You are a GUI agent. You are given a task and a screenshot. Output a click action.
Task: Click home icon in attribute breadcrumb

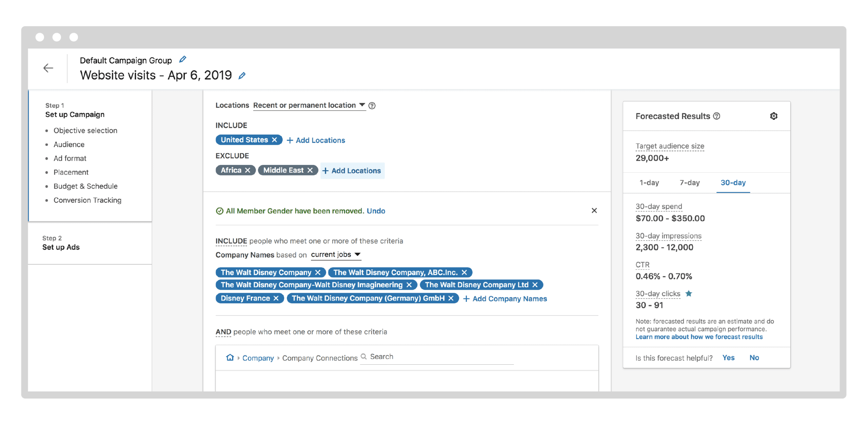(230, 358)
